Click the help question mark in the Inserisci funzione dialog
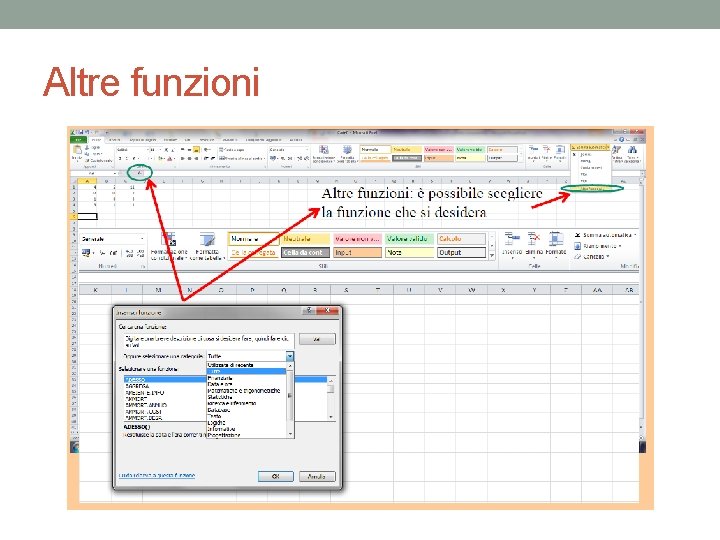Viewport: 720px width, 540px height. (309, 310)
